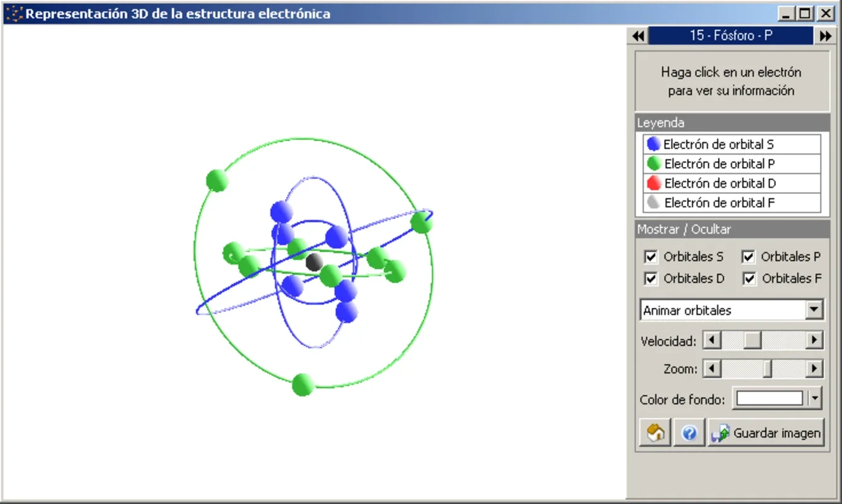This screenshot has width=842, height=504.
Task: Go to the next element with double-right arrows
Action: tap(825, 36)
